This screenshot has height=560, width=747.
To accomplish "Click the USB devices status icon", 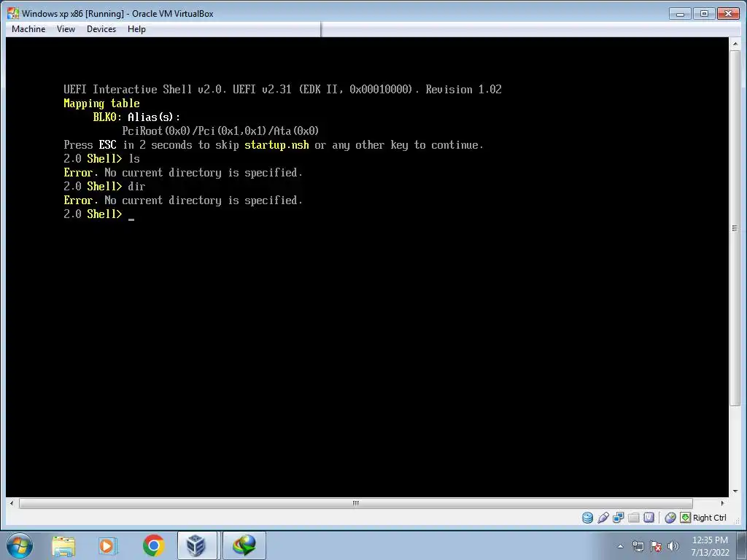I will click(x=603, y=518).
